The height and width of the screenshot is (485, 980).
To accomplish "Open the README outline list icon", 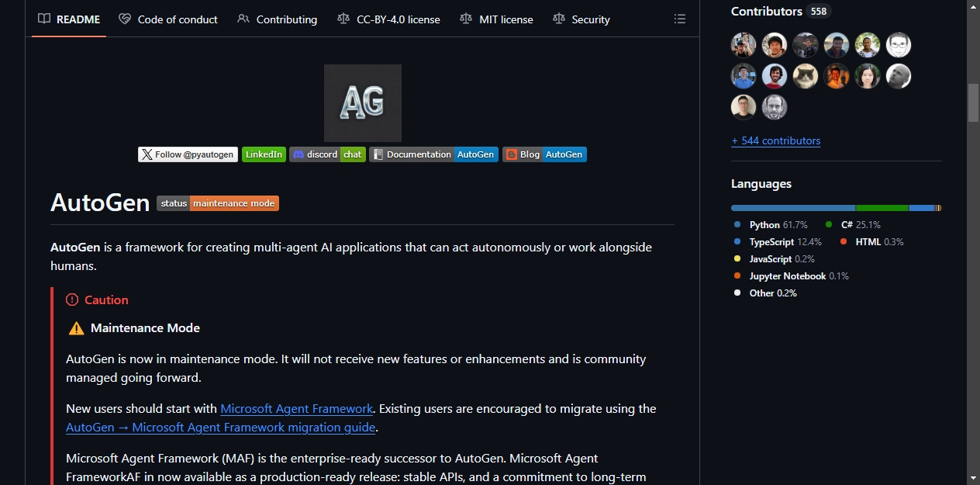I will [680, 19].
